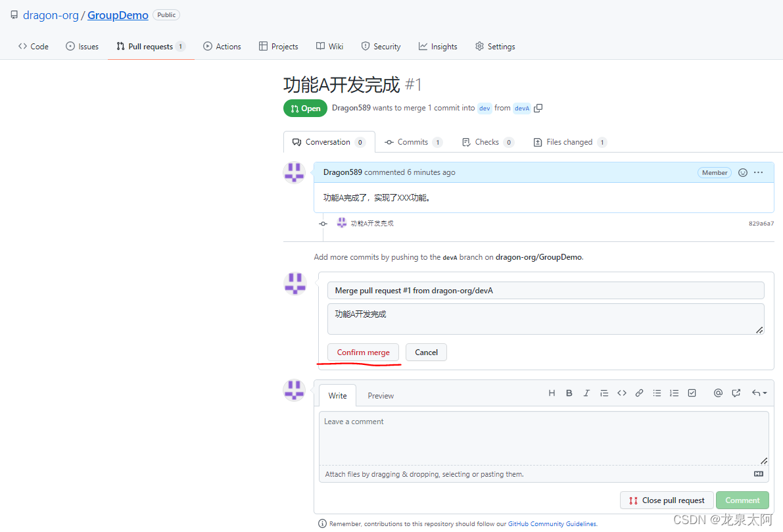Click the merge commit description text area
This screenshot has height=532, width=783.
[x=546, y=319]
